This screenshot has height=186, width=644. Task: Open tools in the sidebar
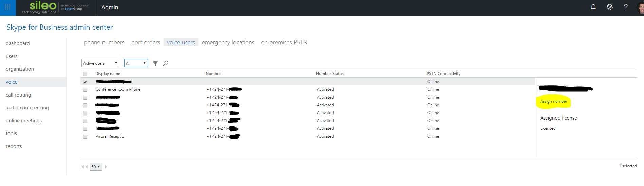11,133
